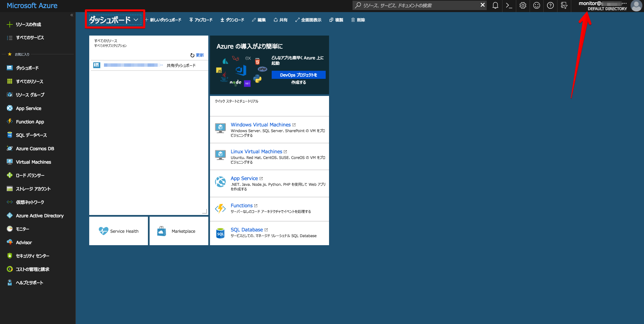
Task: Click the SQL データベース sidebar icon
Action: click(x=10, y=135)
